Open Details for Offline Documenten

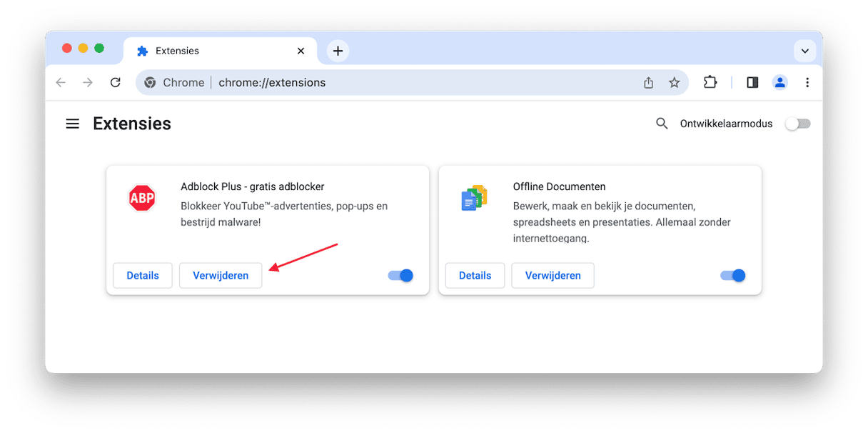pyautogui.click(x=475, y=276)
